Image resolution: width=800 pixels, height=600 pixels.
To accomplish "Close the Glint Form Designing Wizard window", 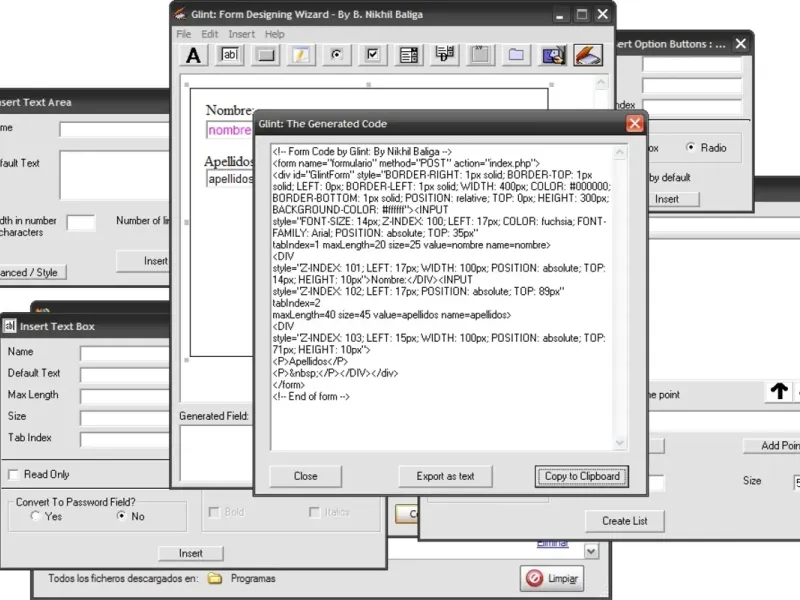I will click(603, 14).
